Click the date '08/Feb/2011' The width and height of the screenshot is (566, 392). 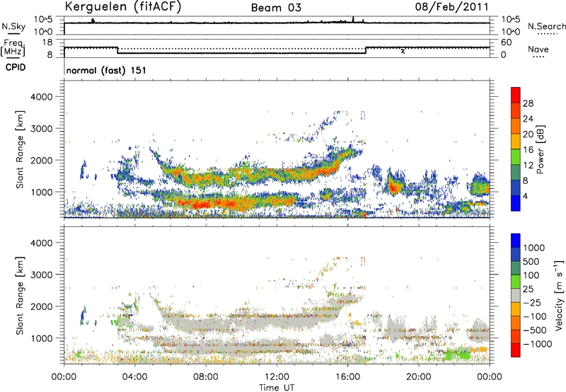tap(451, 7)
